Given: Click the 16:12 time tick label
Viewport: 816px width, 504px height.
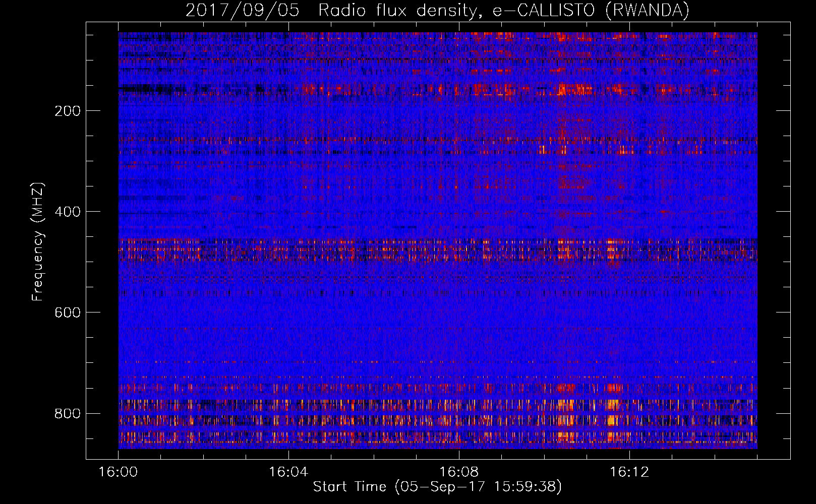Looking at the screenshot, I should click(x=629, y=472).
